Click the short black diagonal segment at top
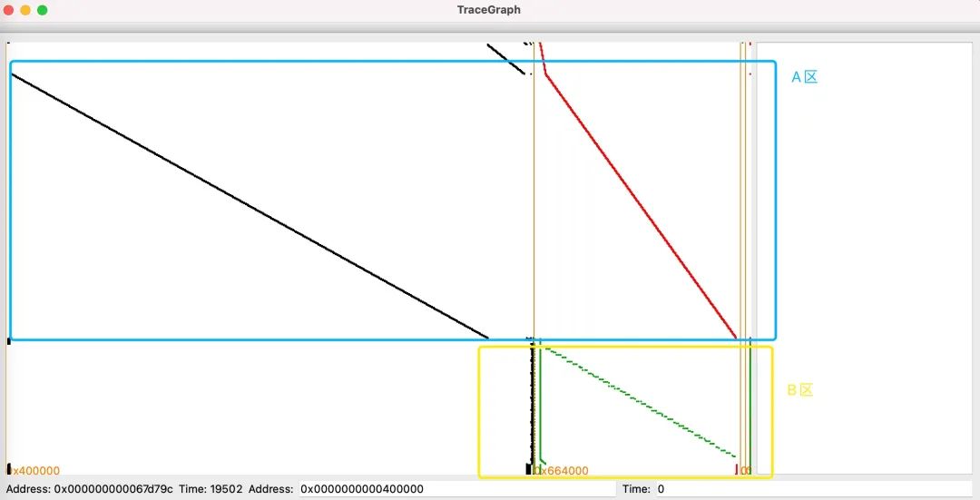 (x=505, y=58)
